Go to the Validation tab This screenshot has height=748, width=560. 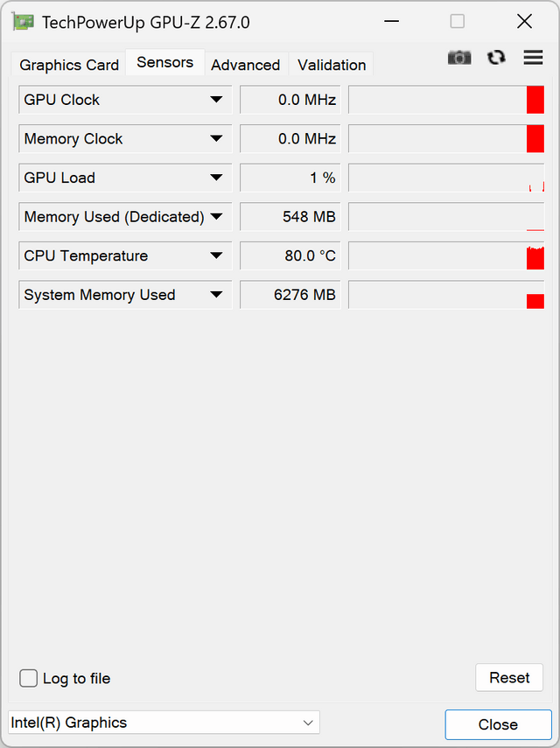[x=332, y=65]
